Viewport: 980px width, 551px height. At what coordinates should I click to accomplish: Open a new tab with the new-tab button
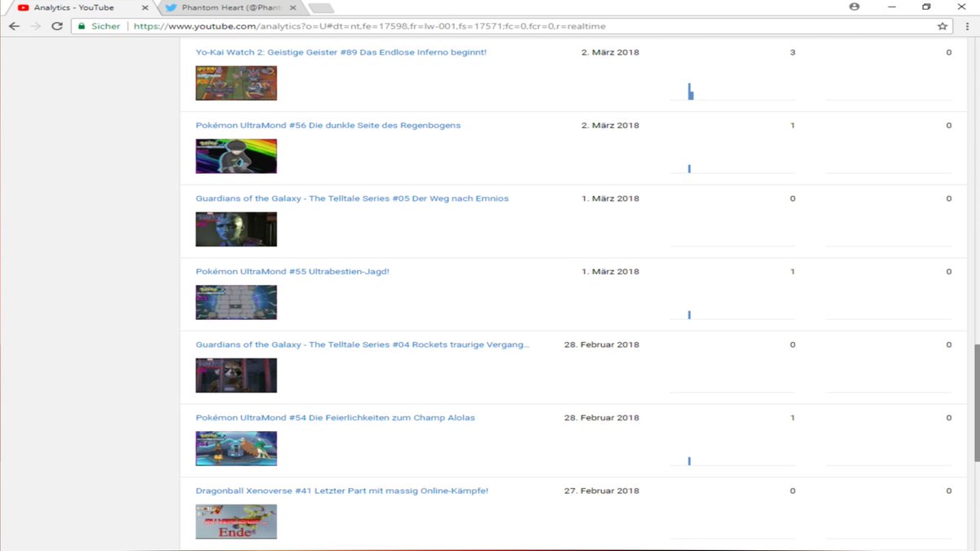tap(321, 8)
